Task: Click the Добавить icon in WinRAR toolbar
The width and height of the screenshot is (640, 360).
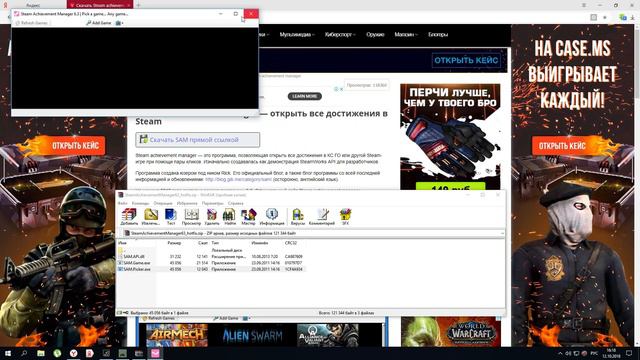Action: [129, 217]
